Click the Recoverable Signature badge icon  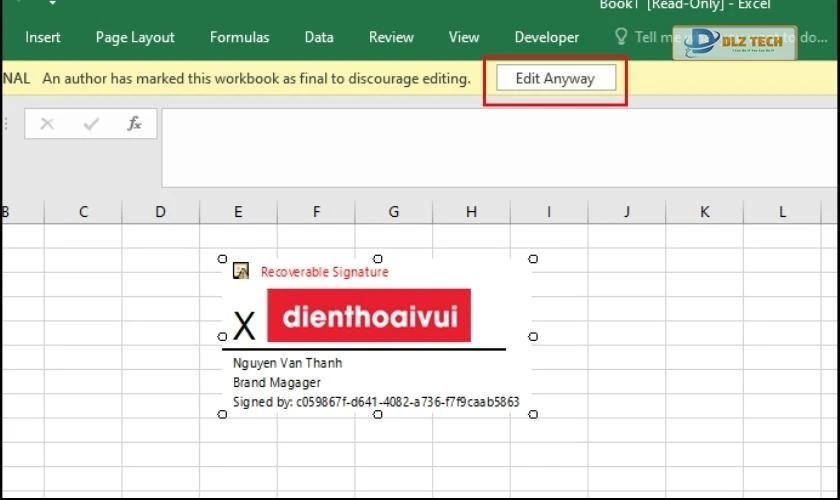coord(241,271)
